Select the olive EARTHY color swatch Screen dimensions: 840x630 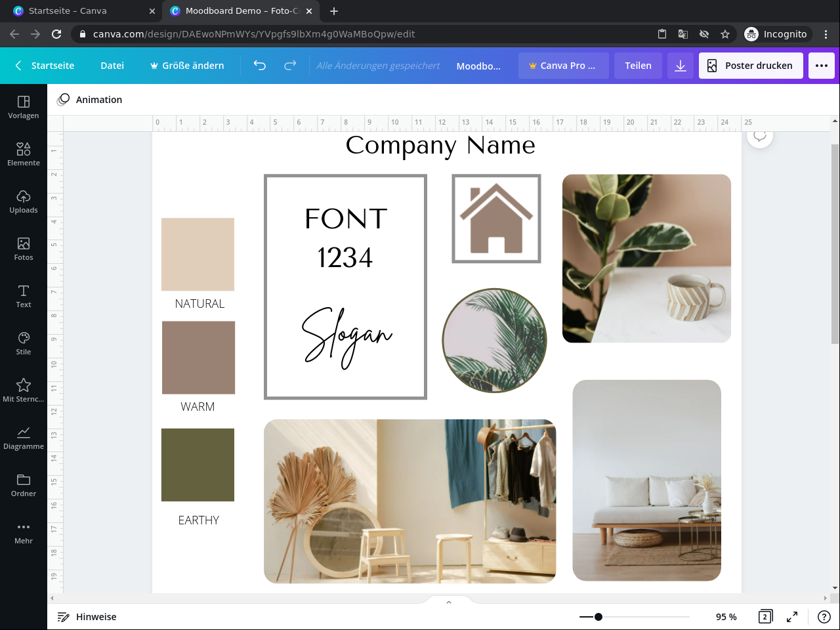tap(198, 465)
